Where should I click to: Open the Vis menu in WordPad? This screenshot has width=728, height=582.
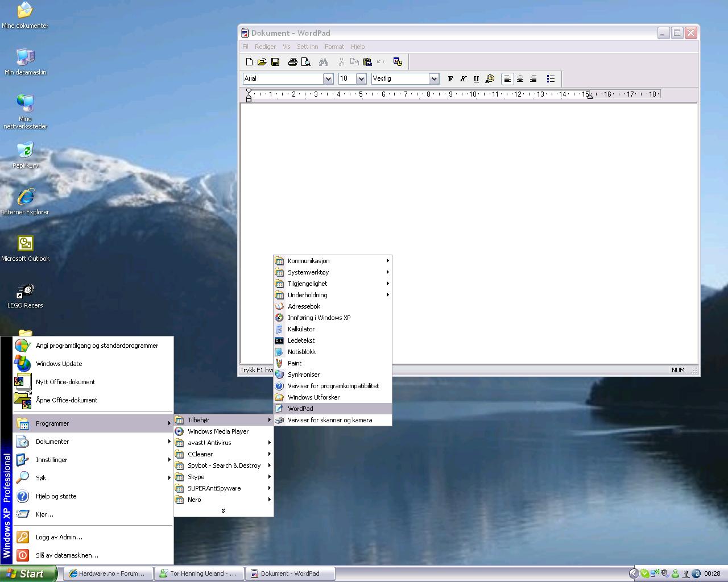(x=286, y=47)
